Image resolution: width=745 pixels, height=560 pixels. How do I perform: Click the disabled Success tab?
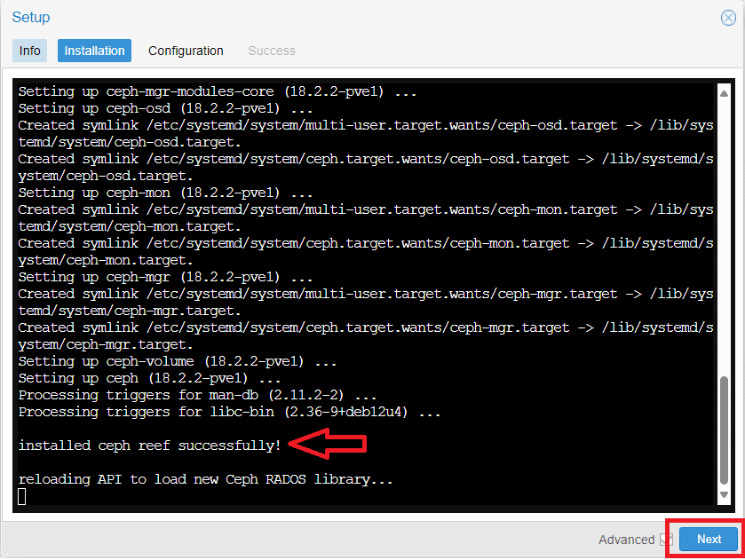point(272,51)
